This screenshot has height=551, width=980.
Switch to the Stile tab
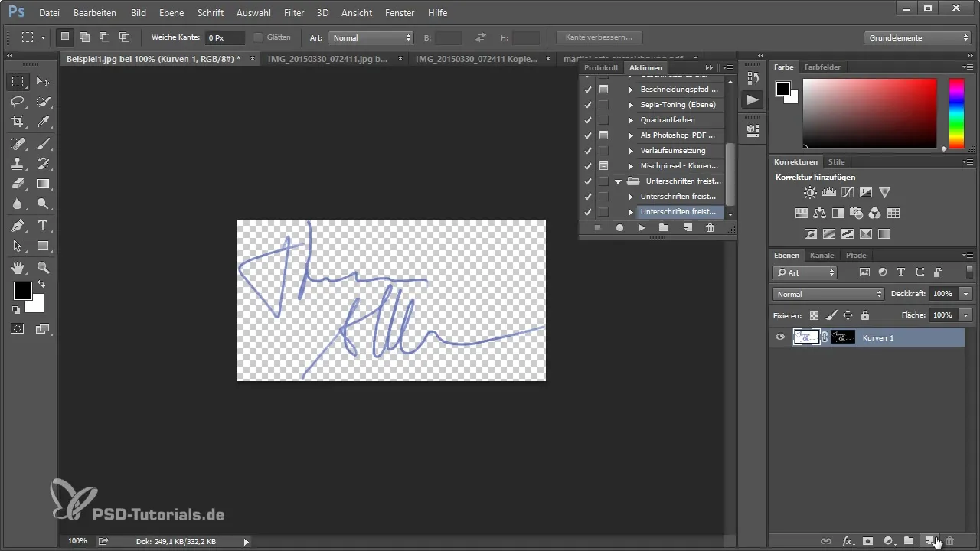[x=836, y=162]
